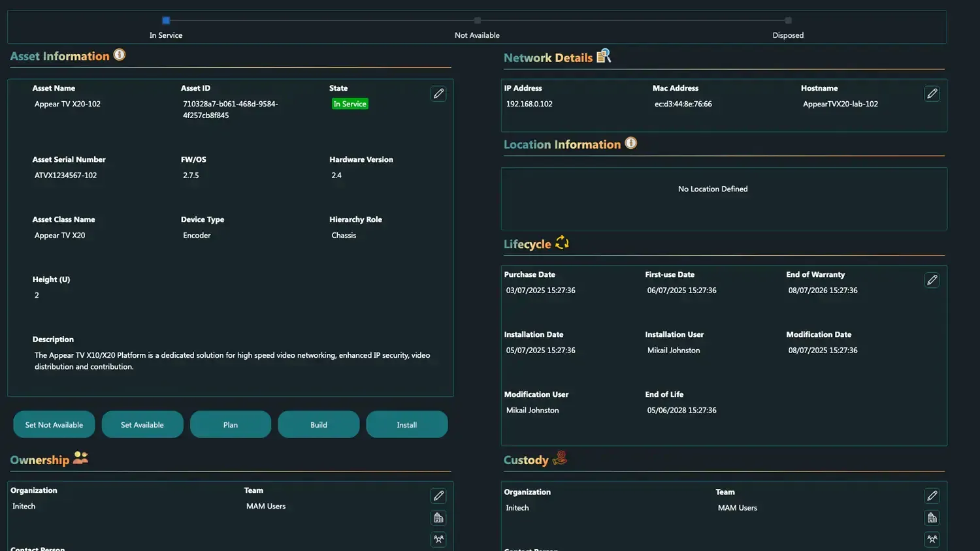Select First-use Date 06/07/2025 15:27:36
The image size is (980, 551).
pos(682,290)
